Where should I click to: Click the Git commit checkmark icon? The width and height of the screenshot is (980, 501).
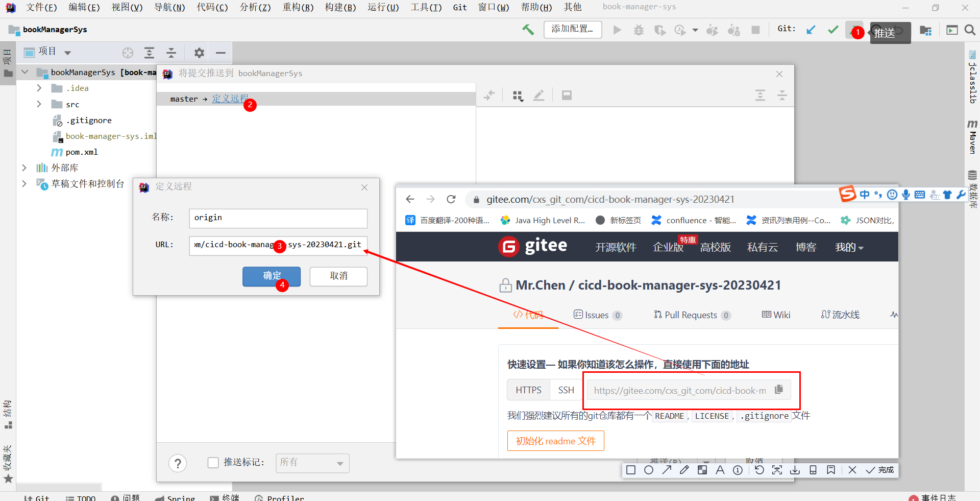point(833,30)
